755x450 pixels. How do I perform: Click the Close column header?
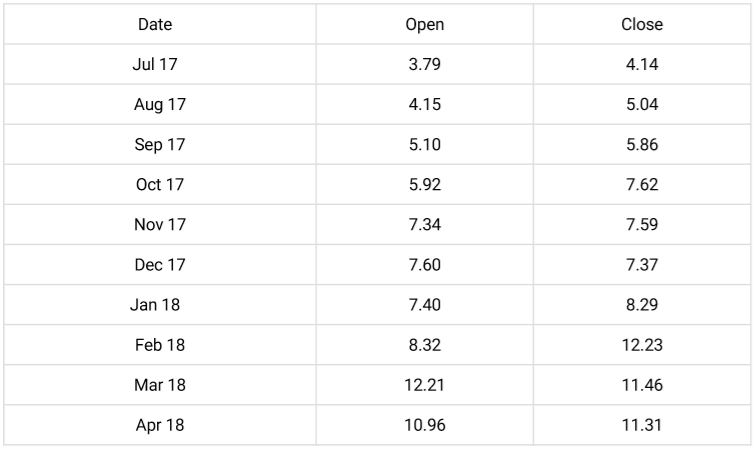click(x=642, y=25)
